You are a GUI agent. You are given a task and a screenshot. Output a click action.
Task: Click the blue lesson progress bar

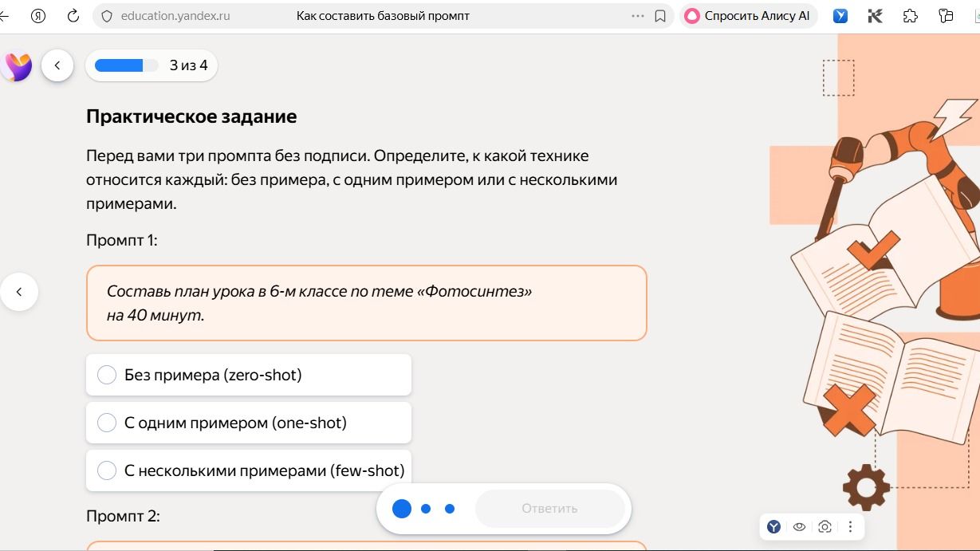pyautogui.click(x=126, y=65)
